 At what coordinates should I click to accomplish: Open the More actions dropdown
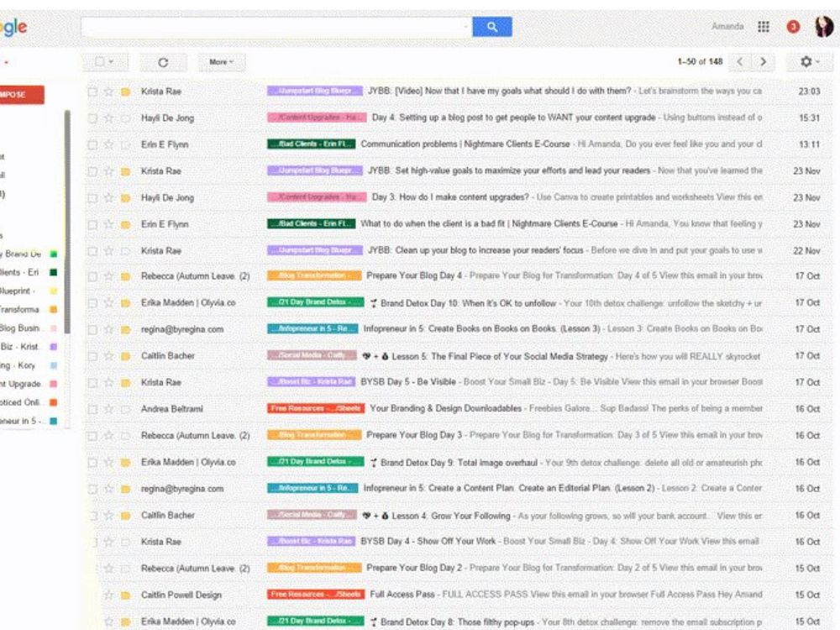[221, 62]
